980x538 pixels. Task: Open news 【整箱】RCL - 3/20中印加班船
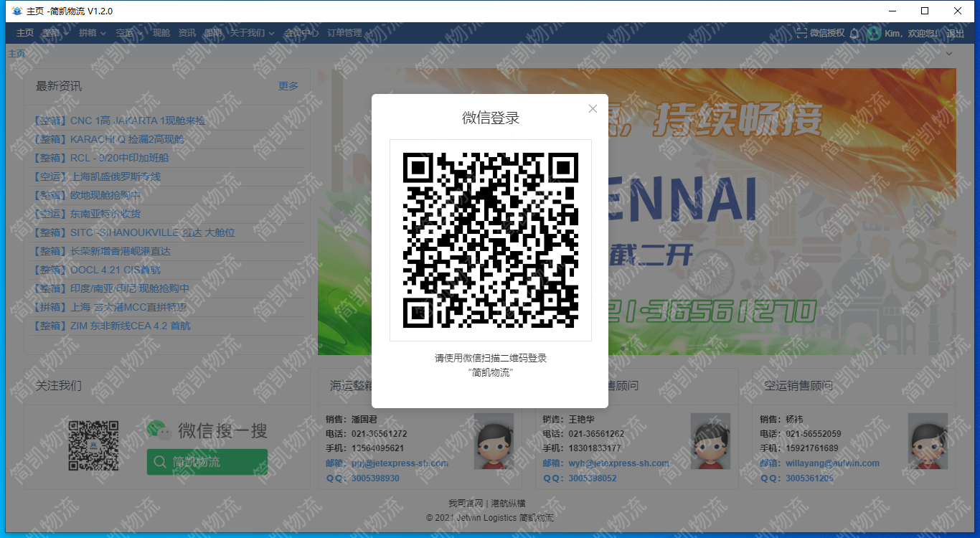pyautogui.click(x=101, y=158)
